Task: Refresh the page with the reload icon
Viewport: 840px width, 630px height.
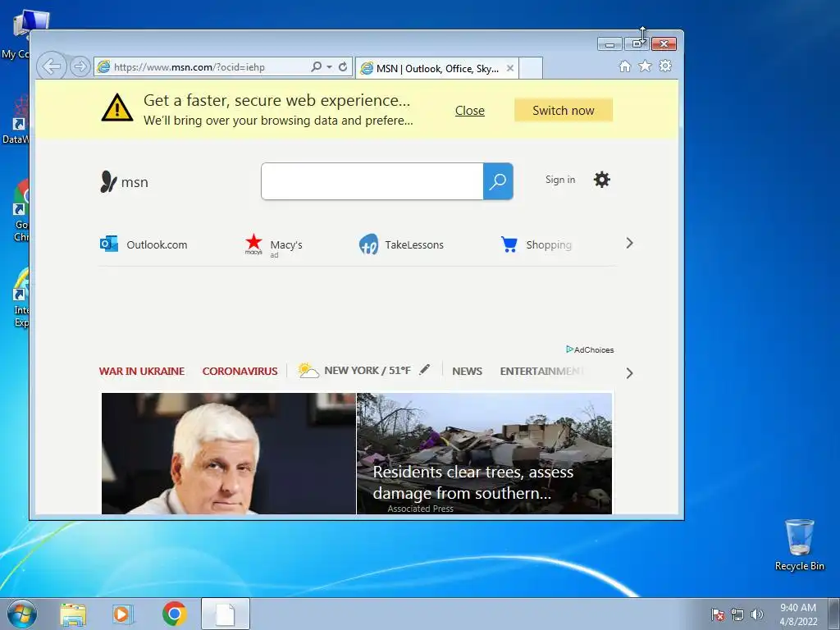Action: tap(343, 67)
